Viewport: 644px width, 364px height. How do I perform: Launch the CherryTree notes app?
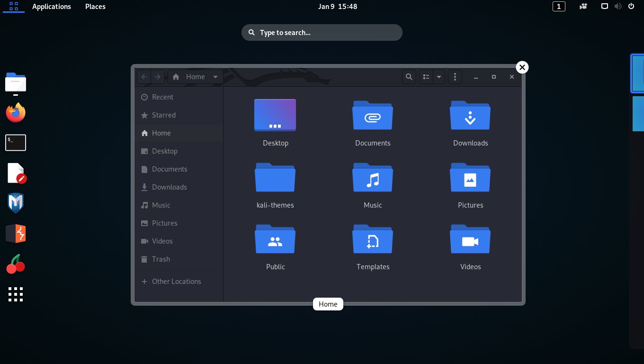pyautogui.click(x=16, y=264)
